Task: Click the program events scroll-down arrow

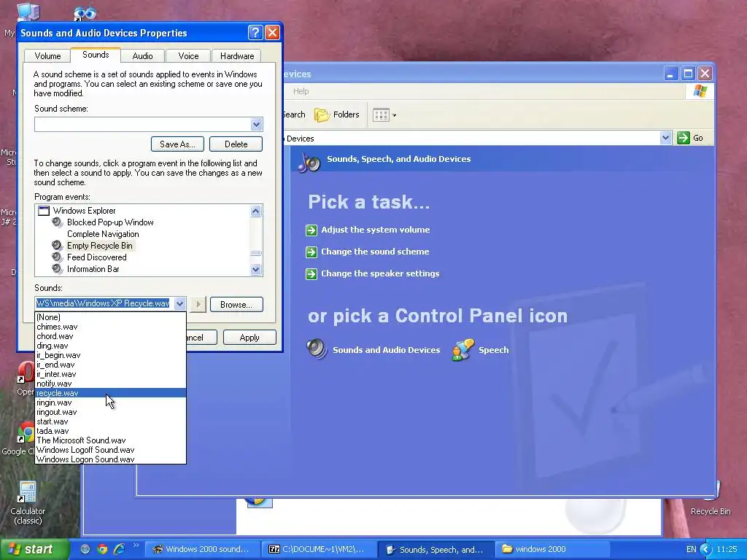Action: click(x=256, y=270)
